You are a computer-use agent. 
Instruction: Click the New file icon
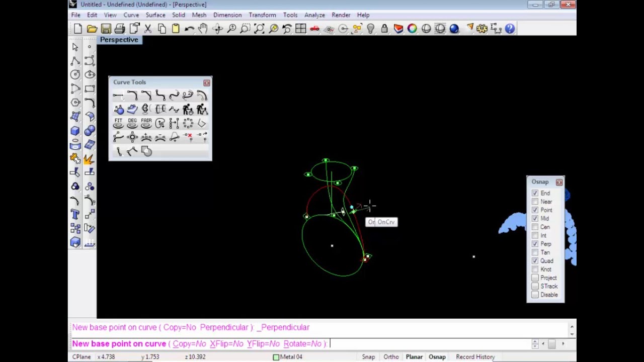(78, 29)
